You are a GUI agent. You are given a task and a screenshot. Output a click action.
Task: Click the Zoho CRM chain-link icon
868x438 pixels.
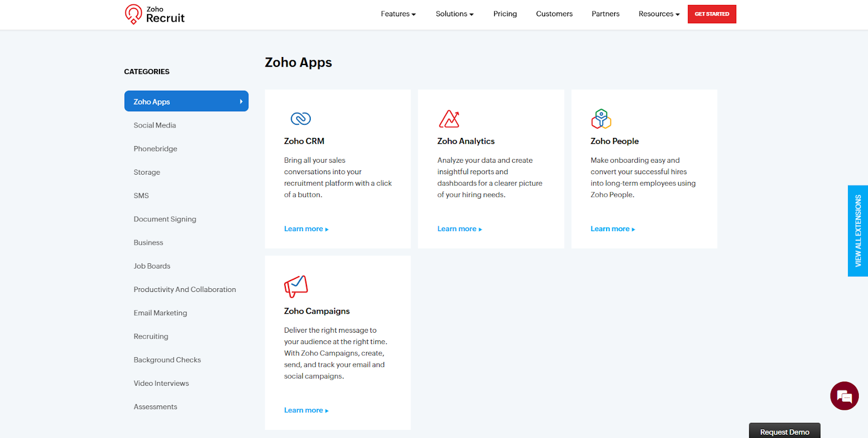pos(301,118)
